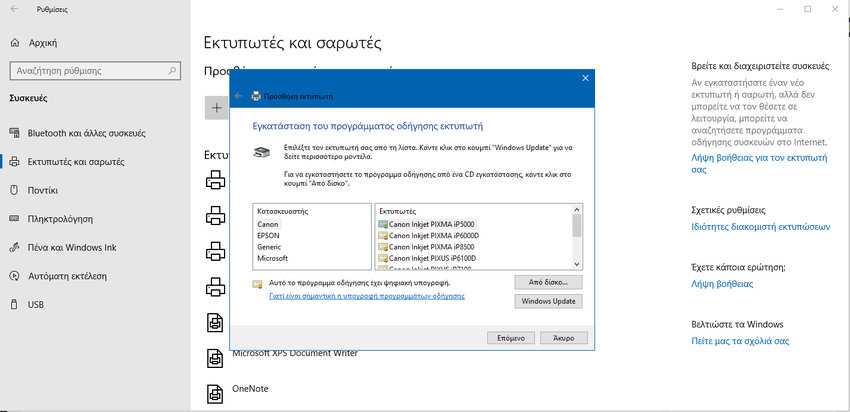Open Πείτε μας τα σχόλιά σας link
Viewport: 850px width, 412px height.
[740, 341]
